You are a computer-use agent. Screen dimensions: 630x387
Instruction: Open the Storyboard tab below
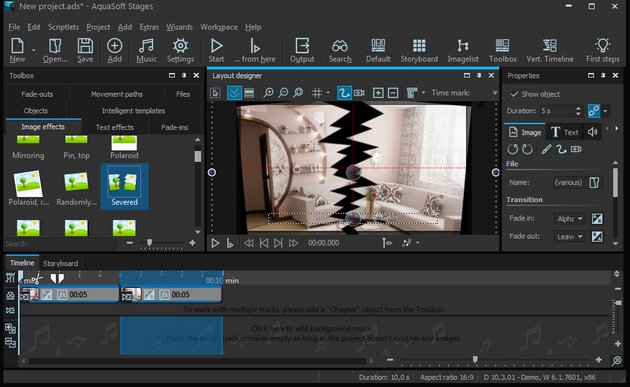(x=60, y=264)
